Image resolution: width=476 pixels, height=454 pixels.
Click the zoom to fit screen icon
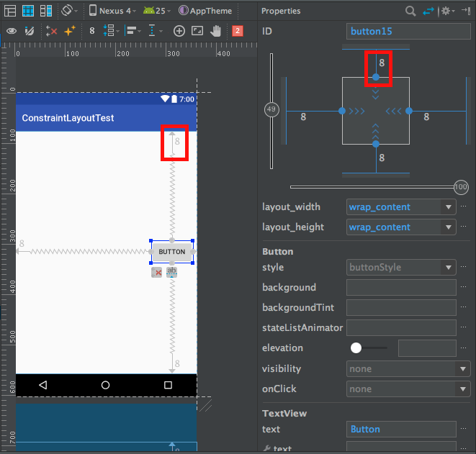pos(197,31)
